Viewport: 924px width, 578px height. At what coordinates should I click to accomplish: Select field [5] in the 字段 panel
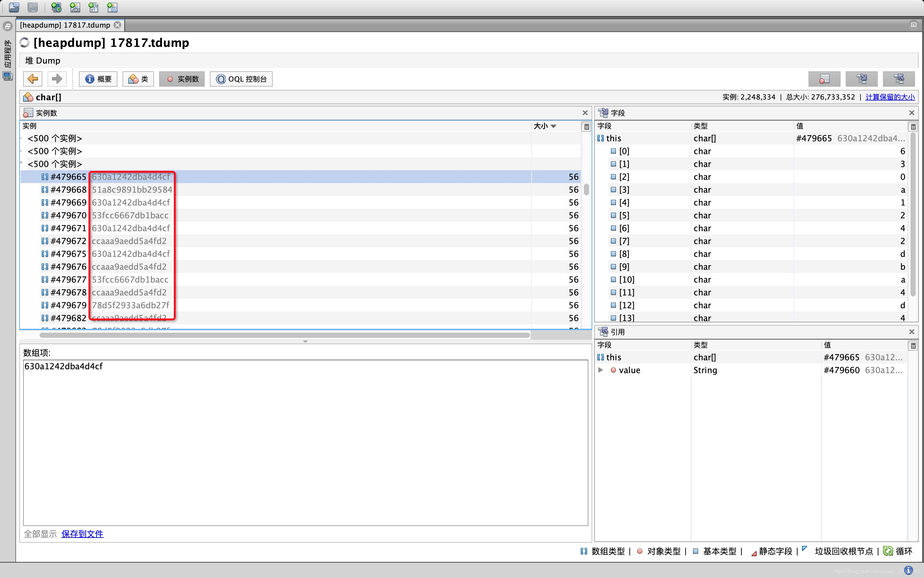pos(752,215)
